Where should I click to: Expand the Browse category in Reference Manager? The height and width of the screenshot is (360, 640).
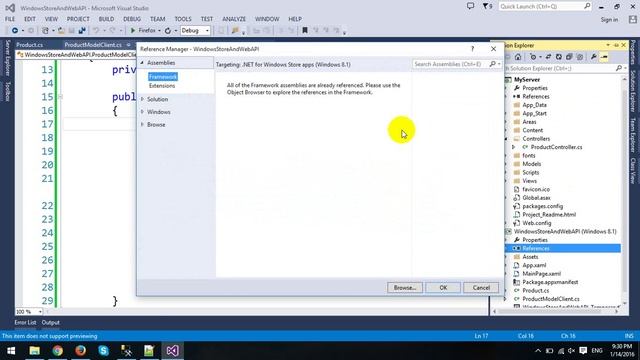point(142,124)
